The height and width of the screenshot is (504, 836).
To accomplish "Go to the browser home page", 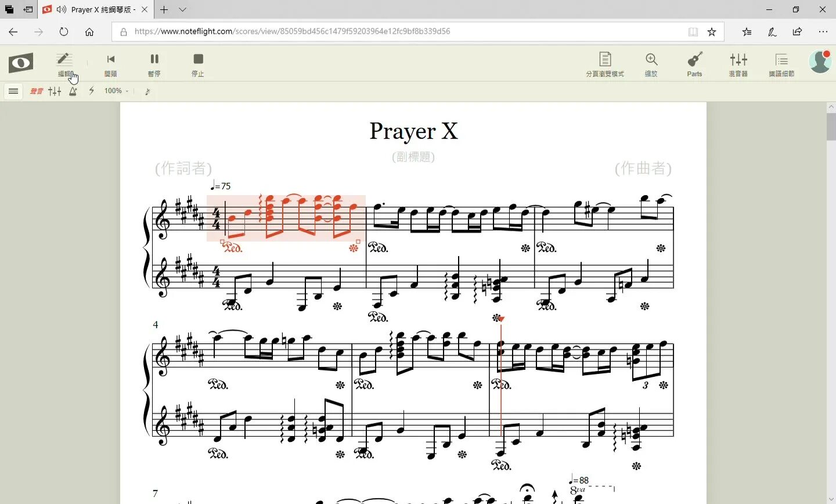I will 89,32.
